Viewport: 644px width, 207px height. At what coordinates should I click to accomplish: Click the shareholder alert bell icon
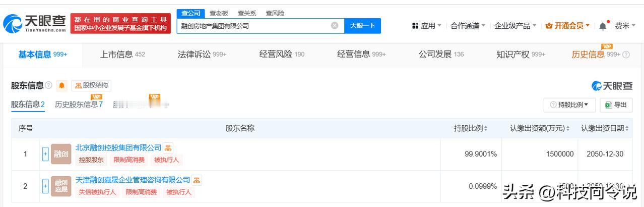coord(61,86)
